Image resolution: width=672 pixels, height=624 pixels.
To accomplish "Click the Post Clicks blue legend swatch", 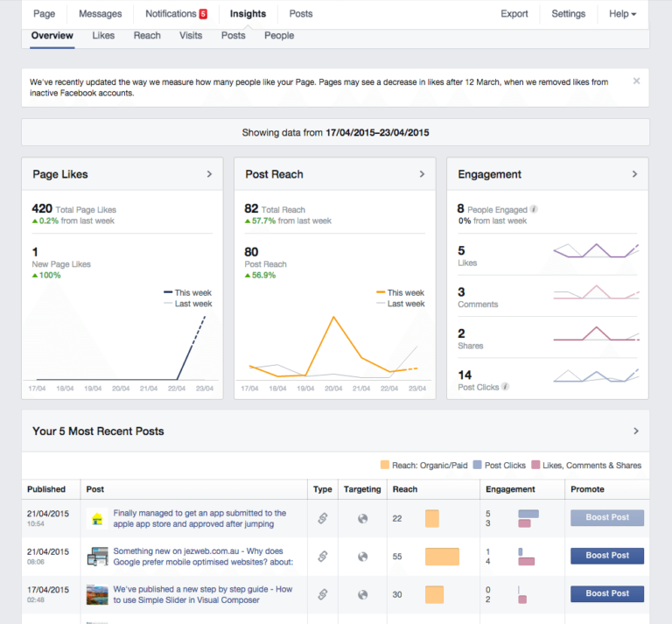I will point(478,465).
